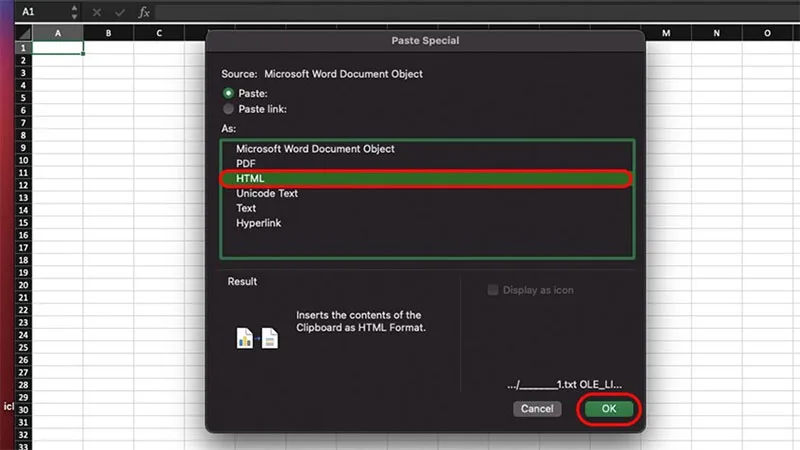
Task: Select row 20 header
Action: [x=23, y=285]
